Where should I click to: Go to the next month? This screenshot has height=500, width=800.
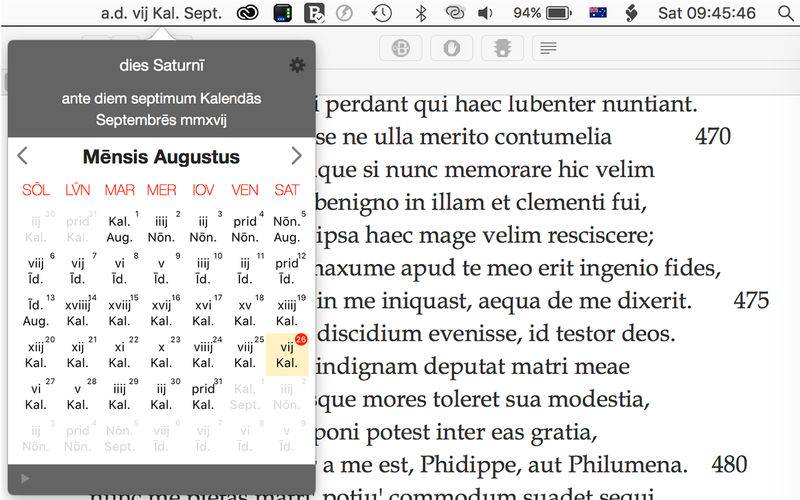point(296,156)
